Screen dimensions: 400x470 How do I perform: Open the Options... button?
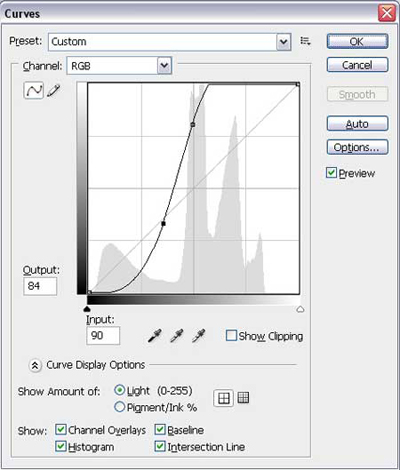pos(357,147)
